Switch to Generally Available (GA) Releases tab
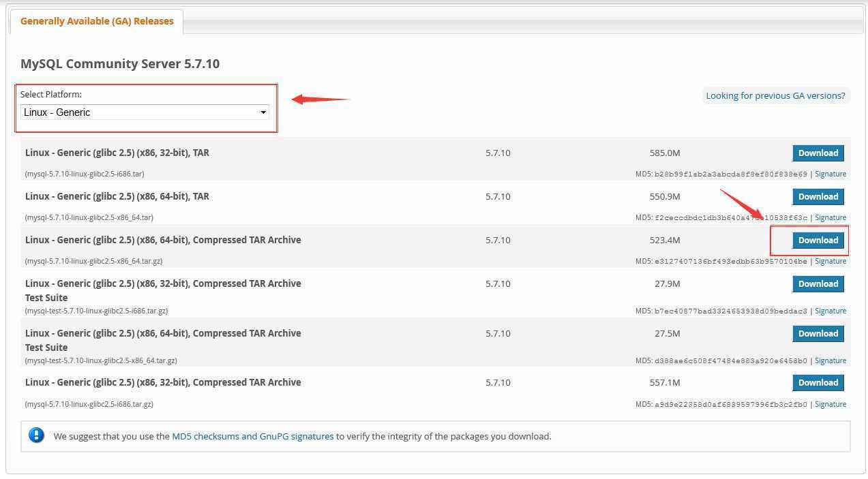868x479 pixels. [97, 21]
